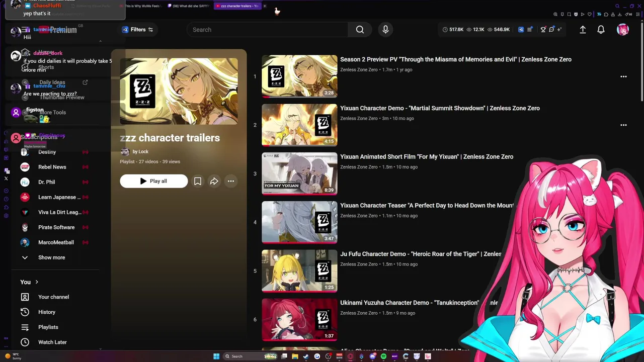Open Dr. Phil subscription channel

[x=46, y=182]
